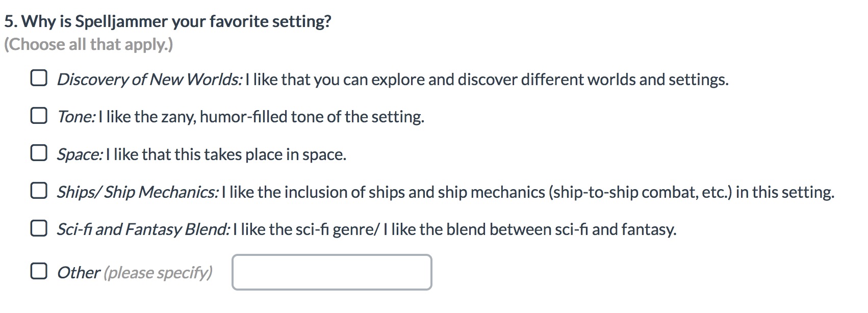The height and width of the screenshot is (313, 868).
Task: Click the gray '(please specify)' hint text
Action: pos(158,273)
